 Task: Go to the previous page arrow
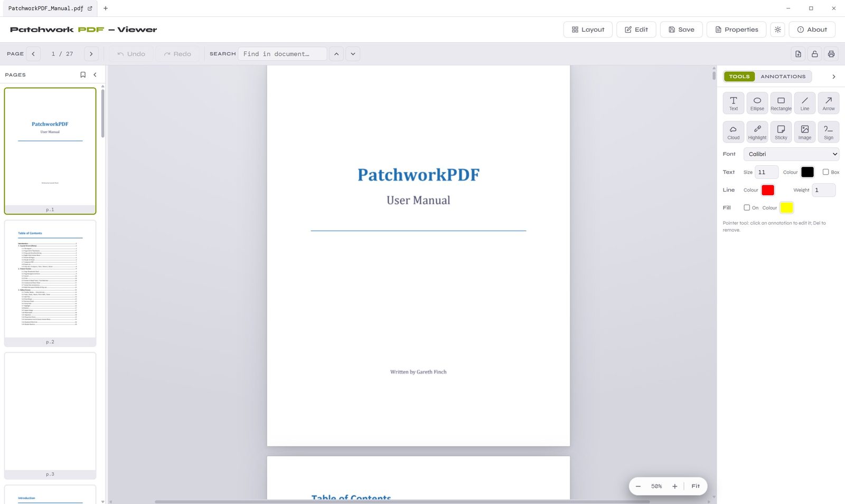33,54
